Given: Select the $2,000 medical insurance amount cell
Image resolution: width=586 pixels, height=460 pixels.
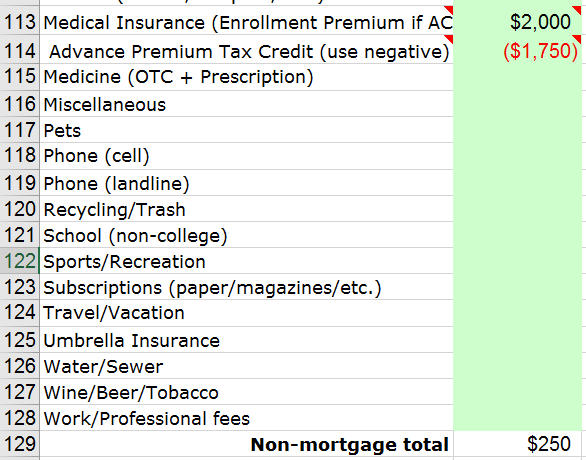Looking at the screenshot, I should (x=518, y=22).
